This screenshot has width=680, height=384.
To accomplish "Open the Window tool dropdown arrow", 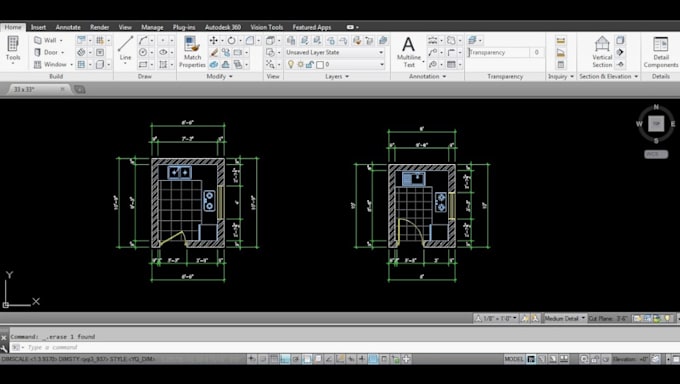I will (x=71, y=65).
